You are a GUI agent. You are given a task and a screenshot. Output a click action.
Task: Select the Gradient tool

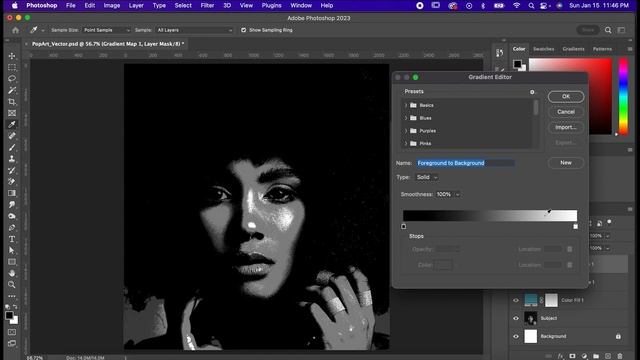click(x=12, y=193)
